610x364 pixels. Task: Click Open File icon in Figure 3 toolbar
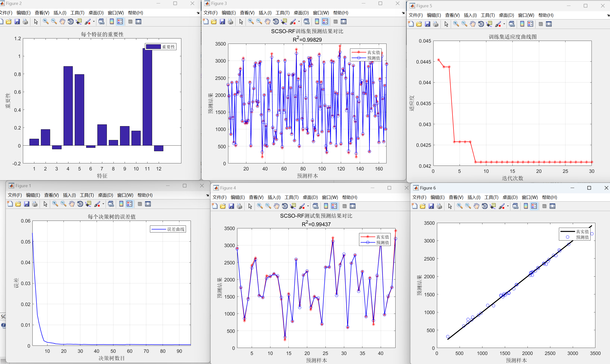[214, 22]
